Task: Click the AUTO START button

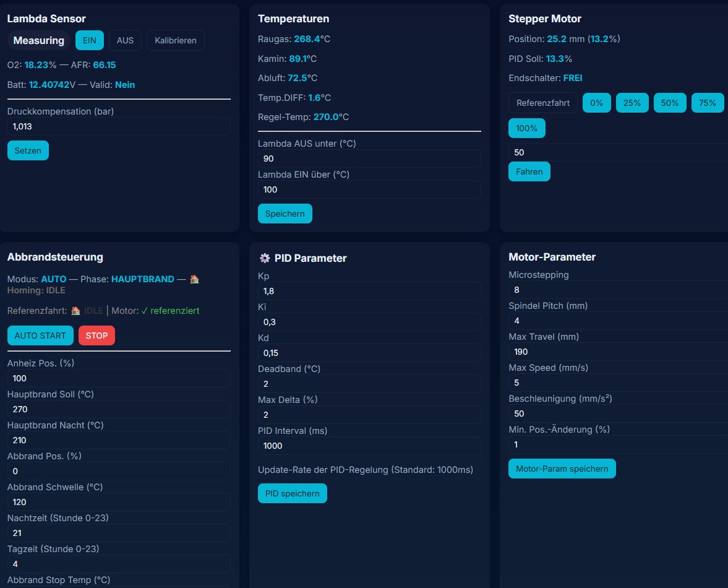Action: click(x=40, y=335)
